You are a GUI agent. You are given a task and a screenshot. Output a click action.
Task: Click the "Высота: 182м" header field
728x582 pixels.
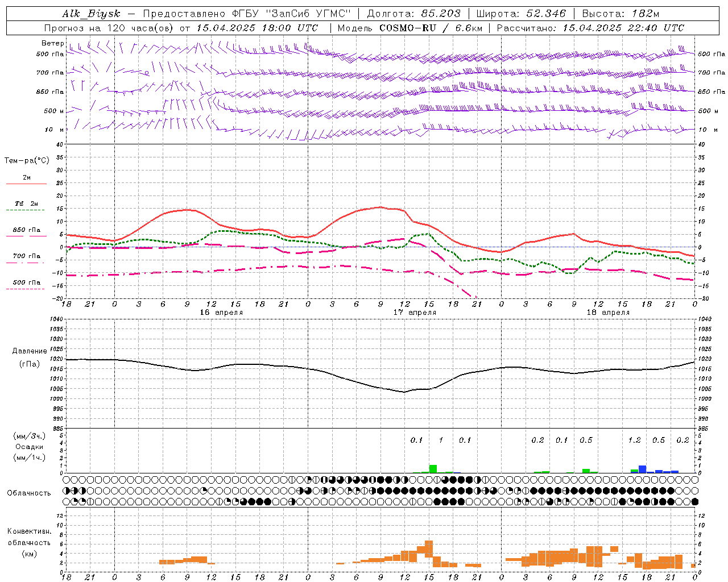point(621,14)
